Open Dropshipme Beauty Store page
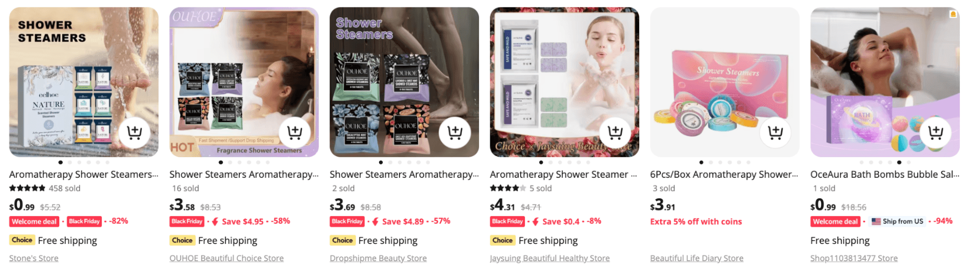 click(x=378, y=258)
